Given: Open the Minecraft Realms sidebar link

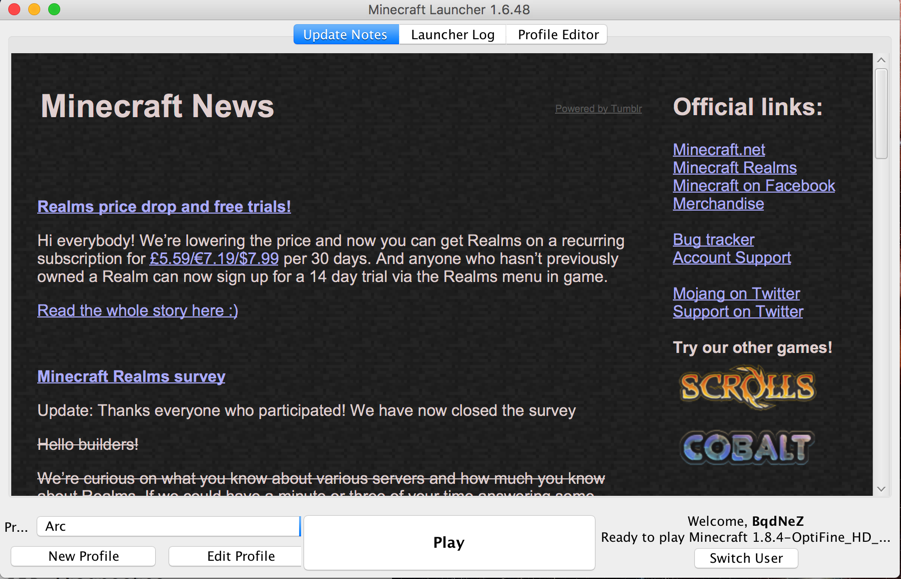Looking at the screenshot, I should tap(734, 168).
